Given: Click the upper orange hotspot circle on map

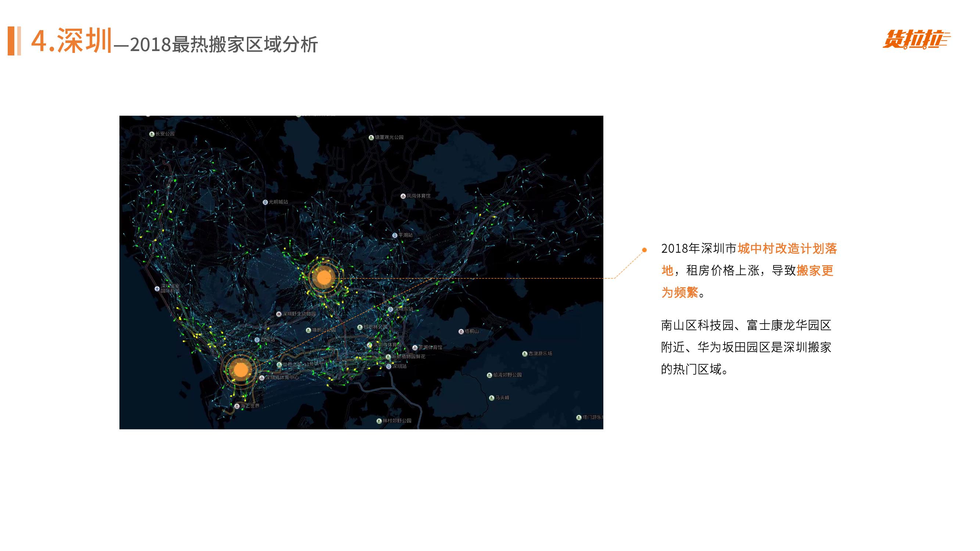Looking at the screenshot, I should [324, 277].
